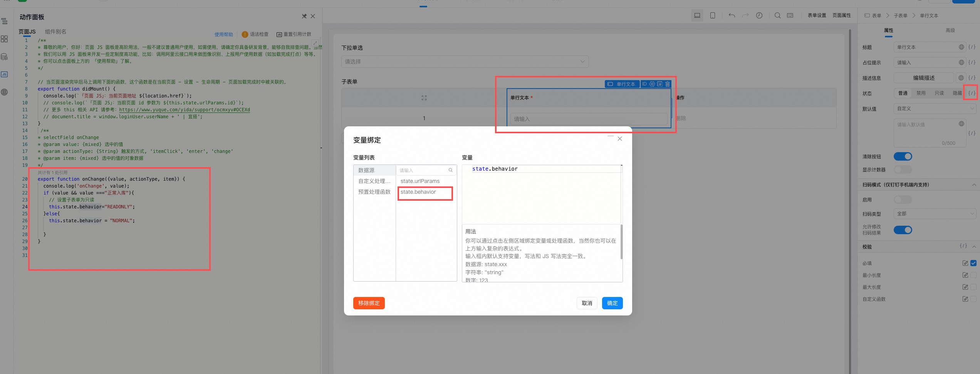Cancel the variable binding dialog
Viewport: 980px width, 374px height.
(587, 303)
